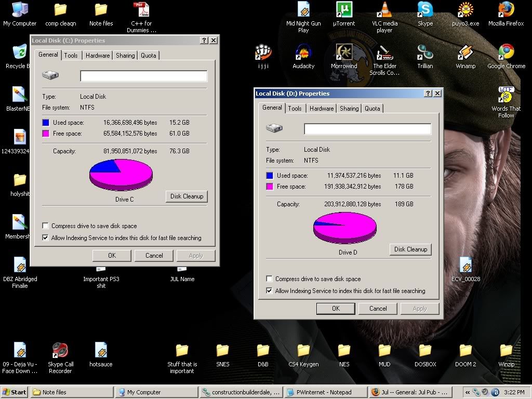532x399 pixels.
Task: Click the Skype desktop shortcut
Action: point(425,10)
